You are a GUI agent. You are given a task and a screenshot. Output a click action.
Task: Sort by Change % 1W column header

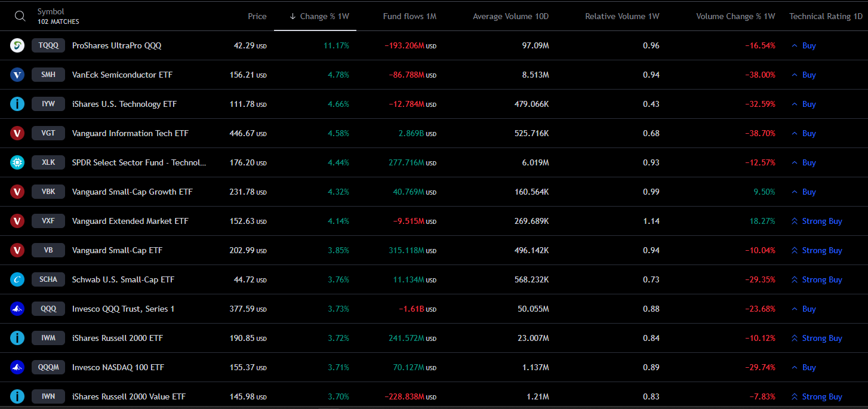click(x=319, y=16)
